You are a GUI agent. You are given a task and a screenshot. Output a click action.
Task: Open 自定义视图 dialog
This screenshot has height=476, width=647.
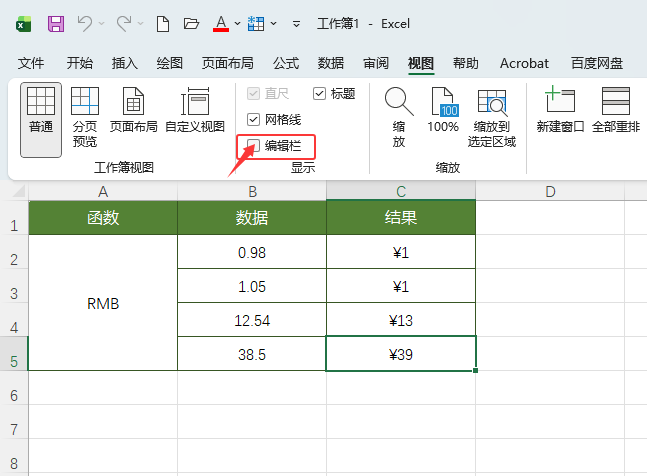(x=195, y=110)
